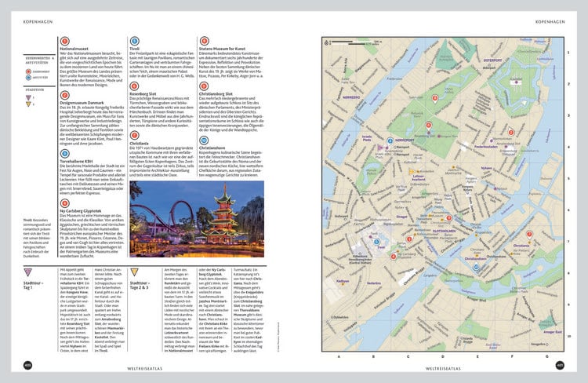Click the NØRREBRO label on the map
Image resolution: width=588 pixels, height=383 pixels.
pos(351,97)
